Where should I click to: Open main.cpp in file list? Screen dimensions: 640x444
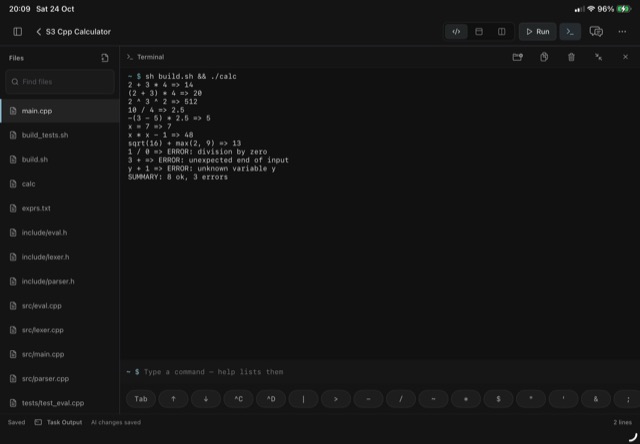coord(60,111)
